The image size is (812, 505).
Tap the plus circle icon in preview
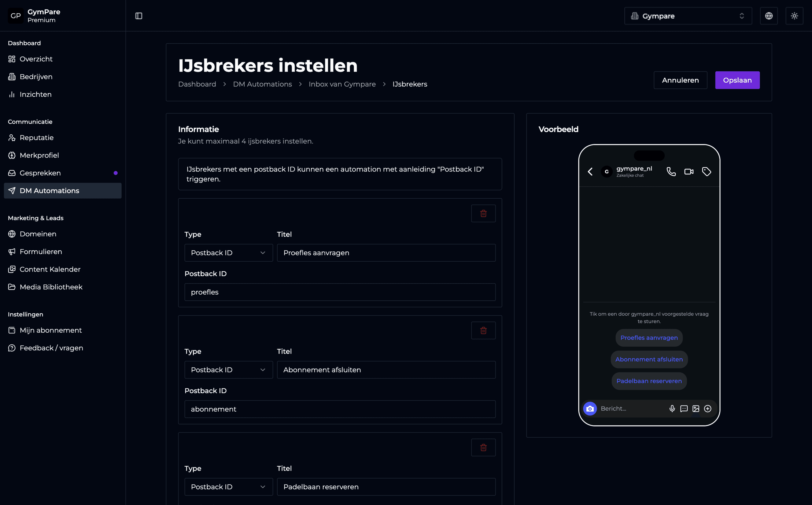(707, 408)
